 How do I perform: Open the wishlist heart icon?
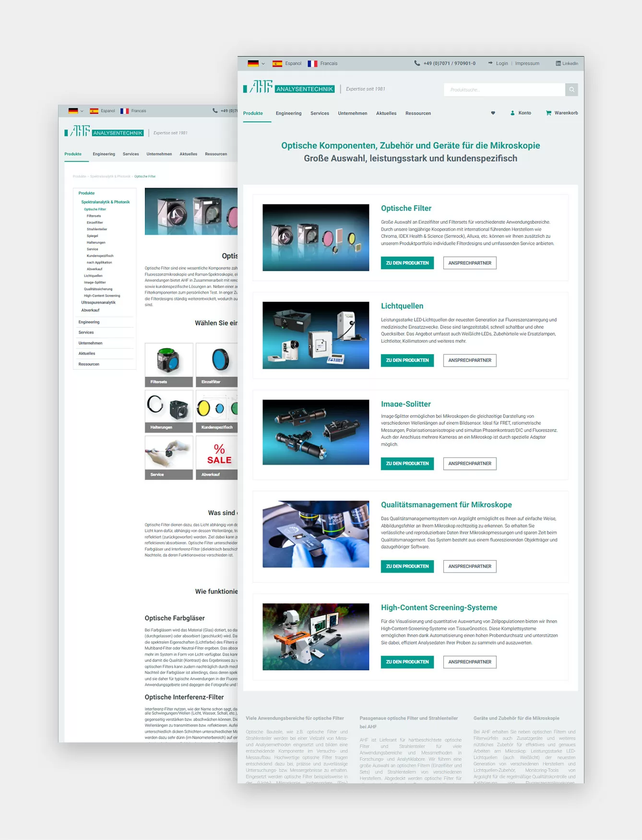(x=493, y=113)
